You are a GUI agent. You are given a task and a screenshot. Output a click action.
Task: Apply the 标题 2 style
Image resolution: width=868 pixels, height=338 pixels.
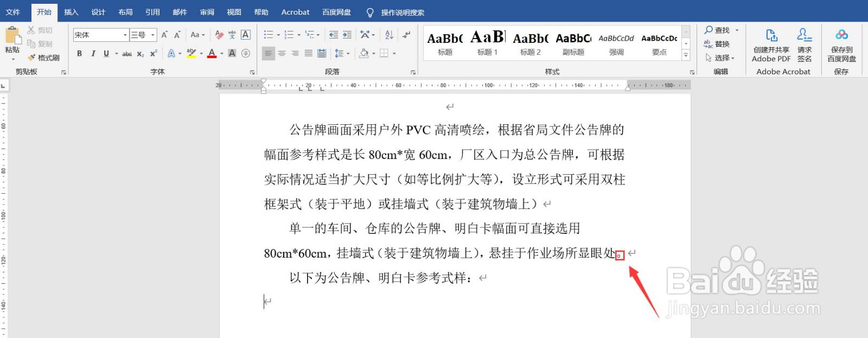(x=530, y=43)
